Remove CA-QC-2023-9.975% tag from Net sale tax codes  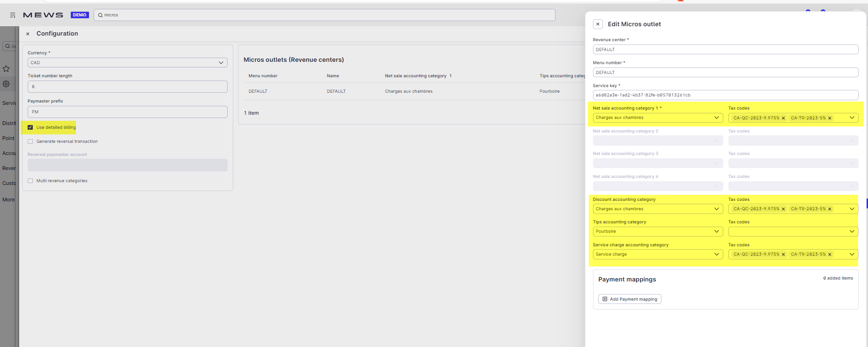pyautogui.click(x=783, y=118)
